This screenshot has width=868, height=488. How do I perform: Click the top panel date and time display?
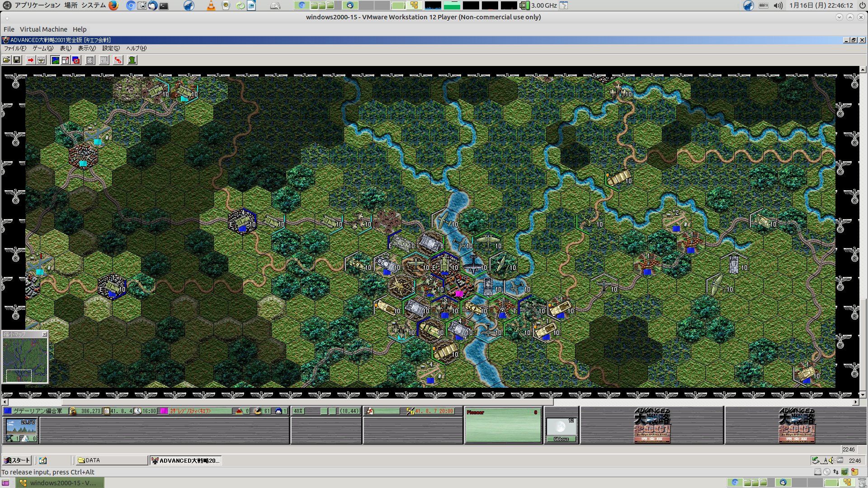821,5
